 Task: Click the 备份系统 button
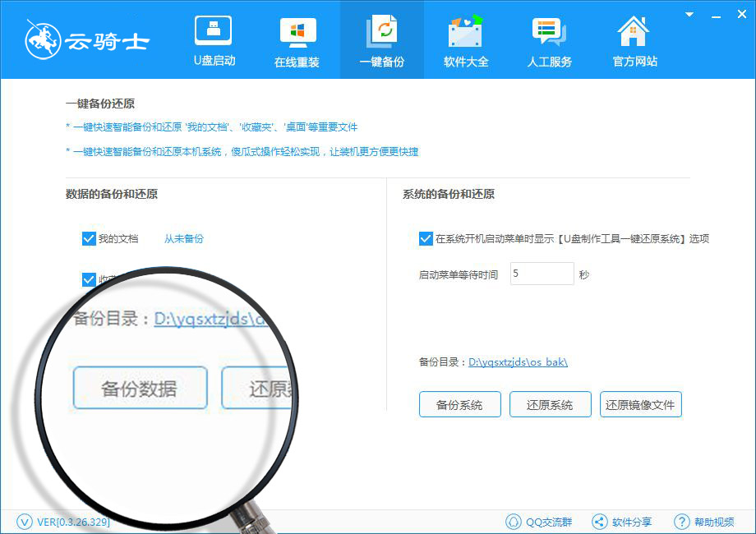[x=460, y=404]
